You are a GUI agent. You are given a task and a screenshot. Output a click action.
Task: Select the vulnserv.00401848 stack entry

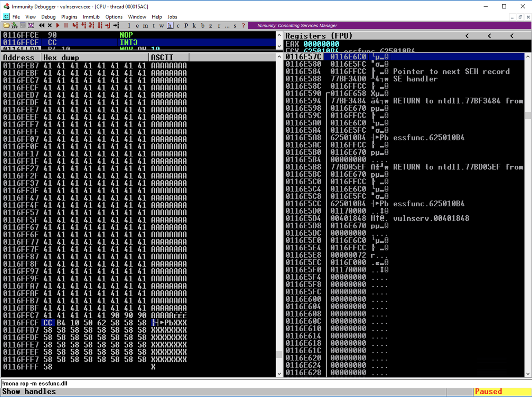404,219
